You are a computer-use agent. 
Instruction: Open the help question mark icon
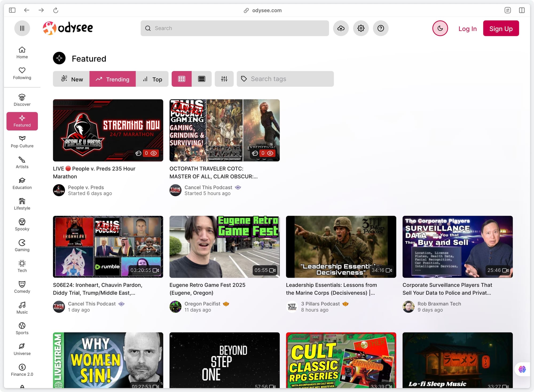pos(380,28)
